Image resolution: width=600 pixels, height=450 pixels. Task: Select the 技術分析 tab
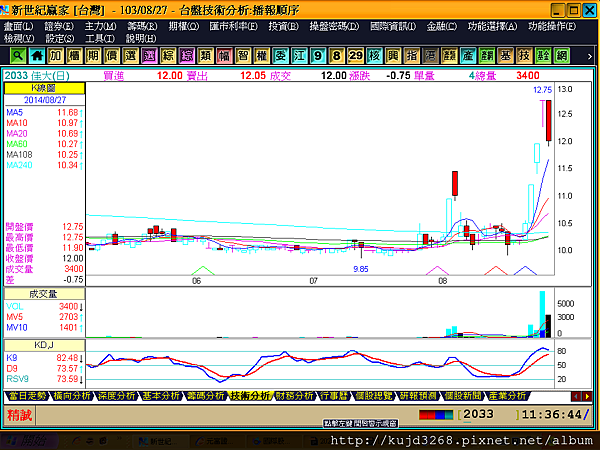coord(250,396)
